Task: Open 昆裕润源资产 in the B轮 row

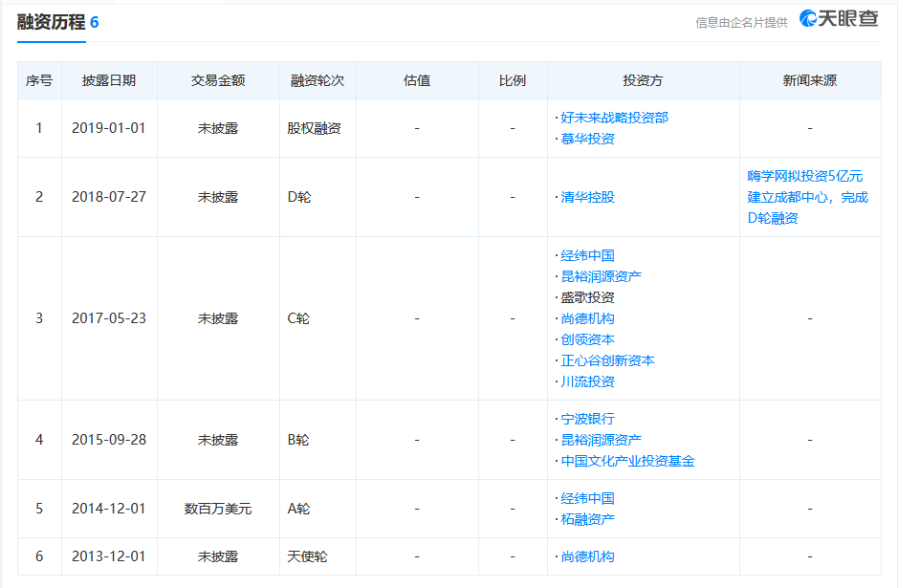Action: (x=601, y=440)
